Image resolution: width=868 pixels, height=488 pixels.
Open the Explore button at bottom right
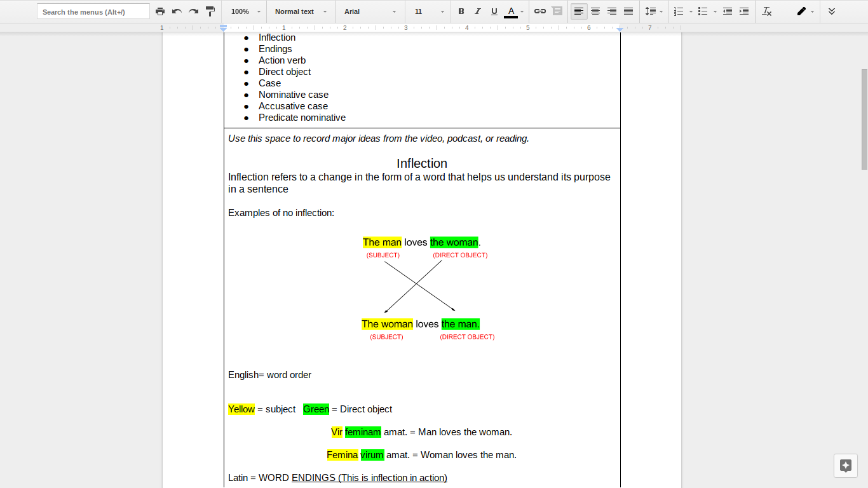(x=845, y=465)
